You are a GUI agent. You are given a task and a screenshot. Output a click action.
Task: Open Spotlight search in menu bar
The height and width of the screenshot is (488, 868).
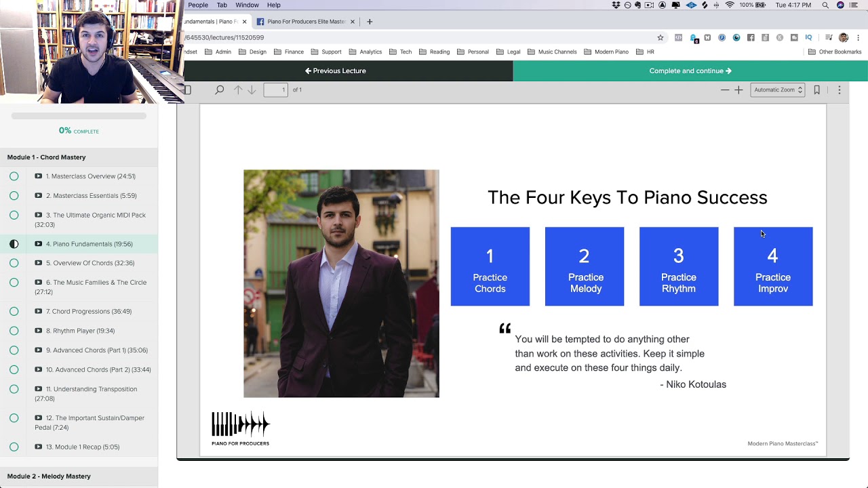coord(825,5)
